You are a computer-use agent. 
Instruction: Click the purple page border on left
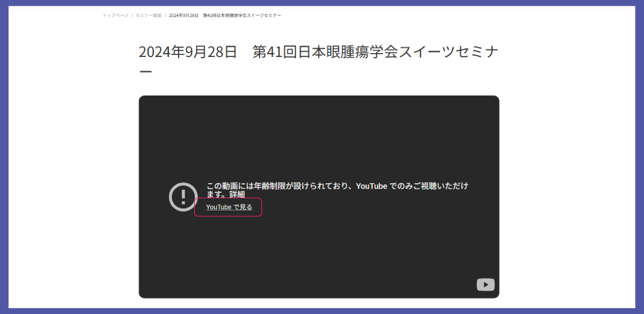[x=4, y=157]
